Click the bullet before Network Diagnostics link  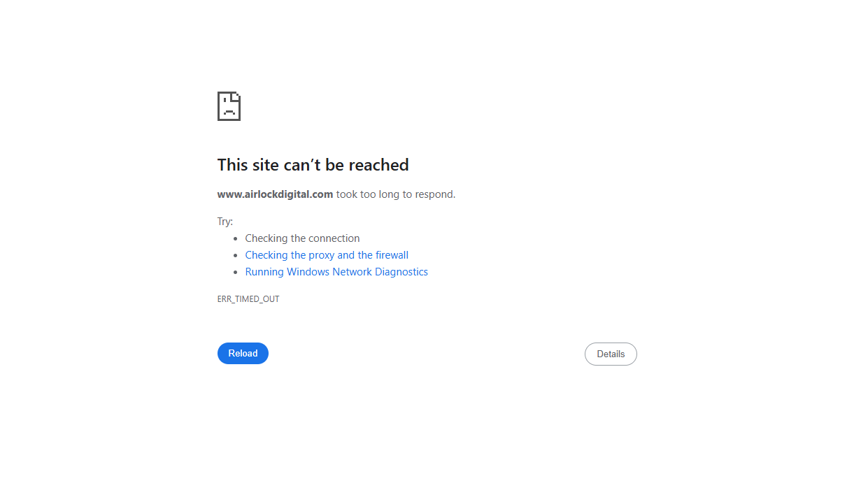click(x=236, y=273)
